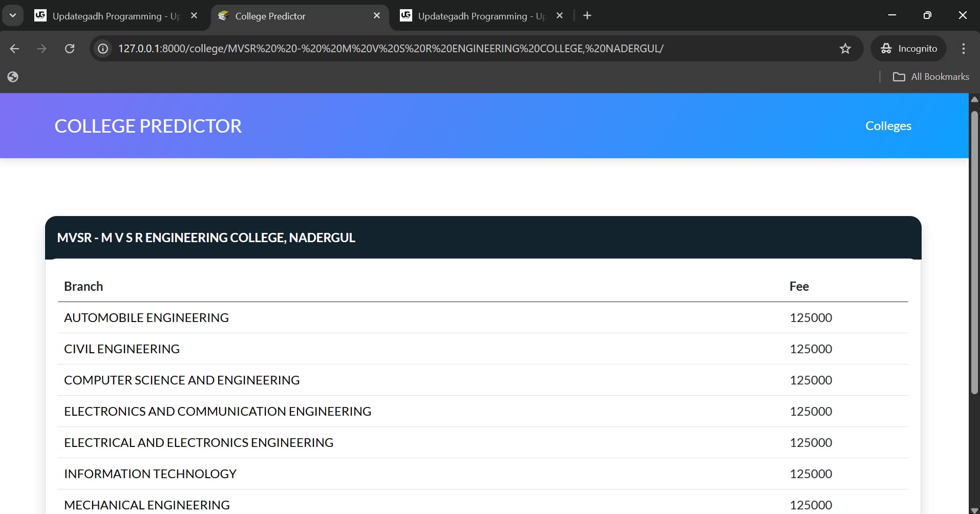This screenshot has height=514, width=980.
Task: Click the back navigation arrow
Action: [14, 49]
